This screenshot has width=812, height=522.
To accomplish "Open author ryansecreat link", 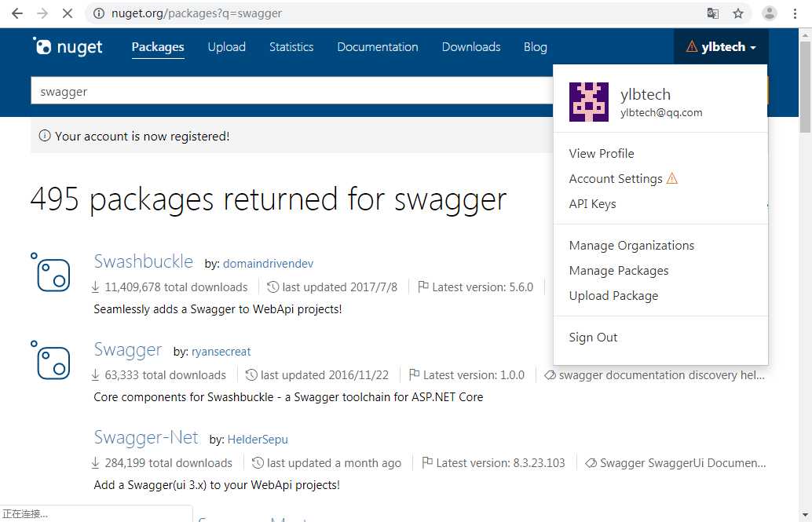I will tap(221, 352).
